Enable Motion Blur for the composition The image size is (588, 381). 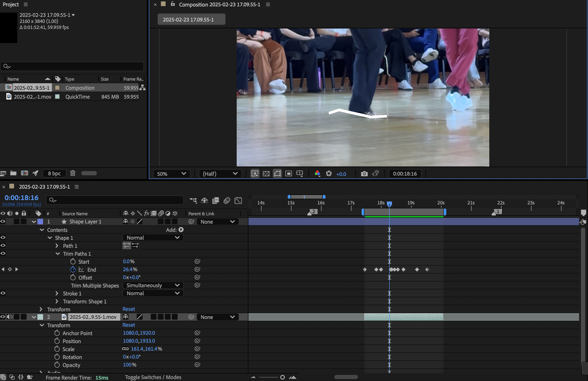[227, 201]
